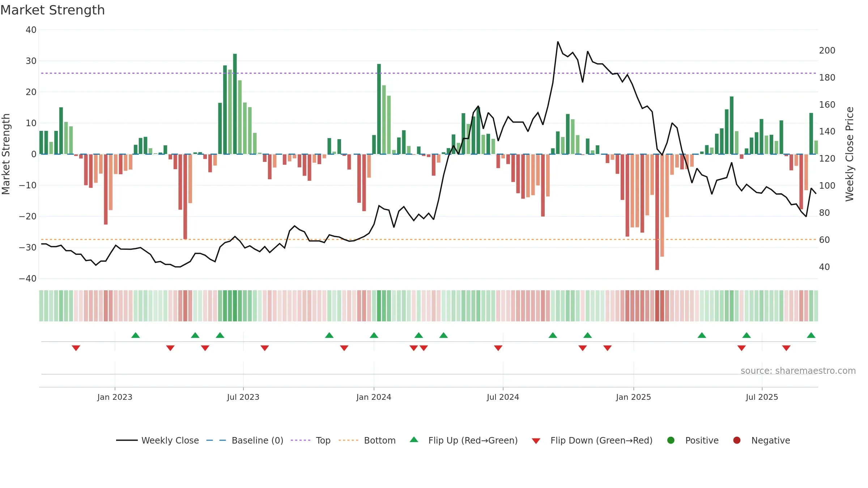Select the green flip-up marker in spring 2025
The height and width of the screenshot is (488, 868).
pyautogui.click(x=702, y=335)
